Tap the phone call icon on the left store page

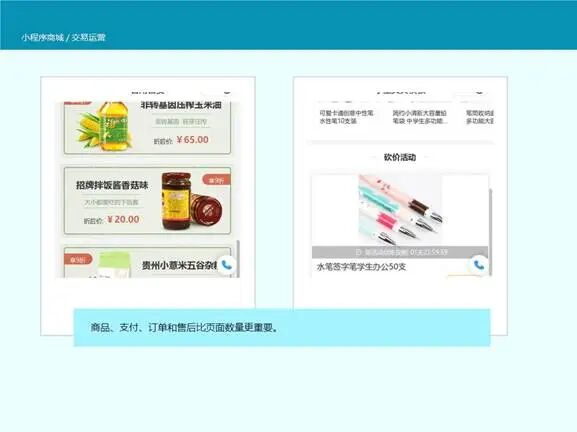click(227, 265)
